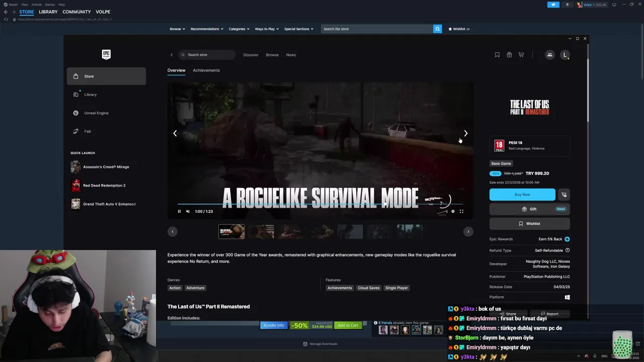Open Steam Manage Downloads
Viewport: 644px width, 362px height.
pyautogui.click(x=320, y=344)
